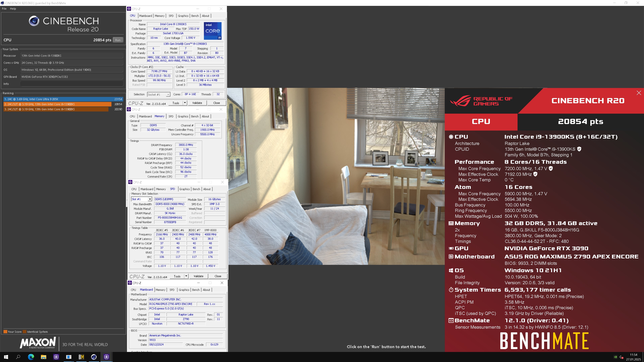The height and width of the screenshot is (362, 644).
Task: Click Core Speed value 7198.27 MHz
Action: click(159, 71)
